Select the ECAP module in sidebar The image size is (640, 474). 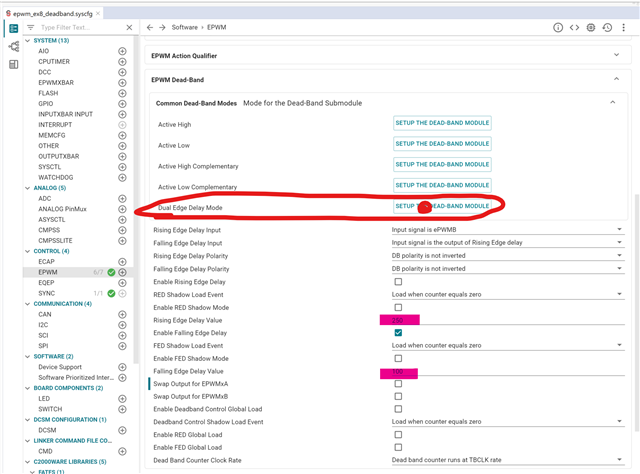[x=47, y=261]
